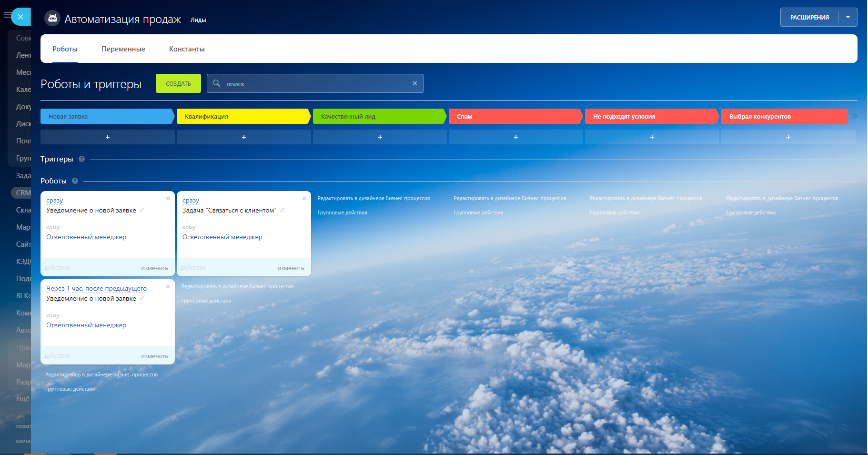The image size is (868, 455).
Task: Rename the delayed Уведомление robot via pencil
Action: 142,298
